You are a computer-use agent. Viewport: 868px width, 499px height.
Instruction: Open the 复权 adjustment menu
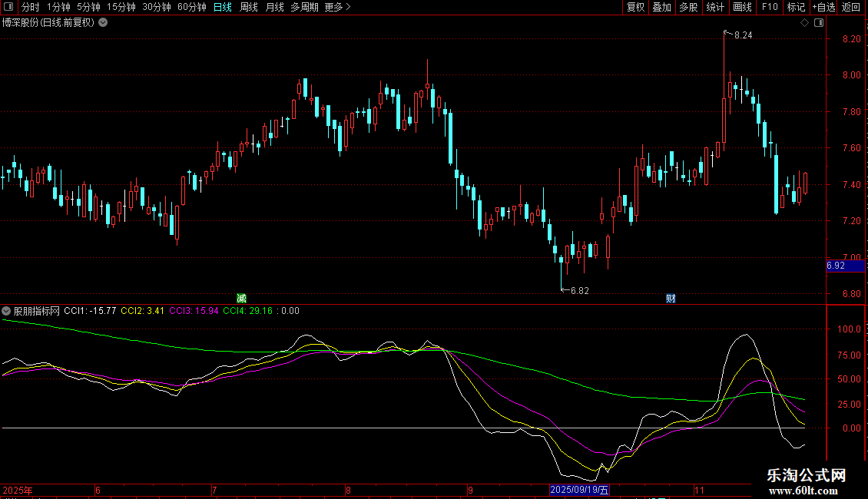pos(635,7)
